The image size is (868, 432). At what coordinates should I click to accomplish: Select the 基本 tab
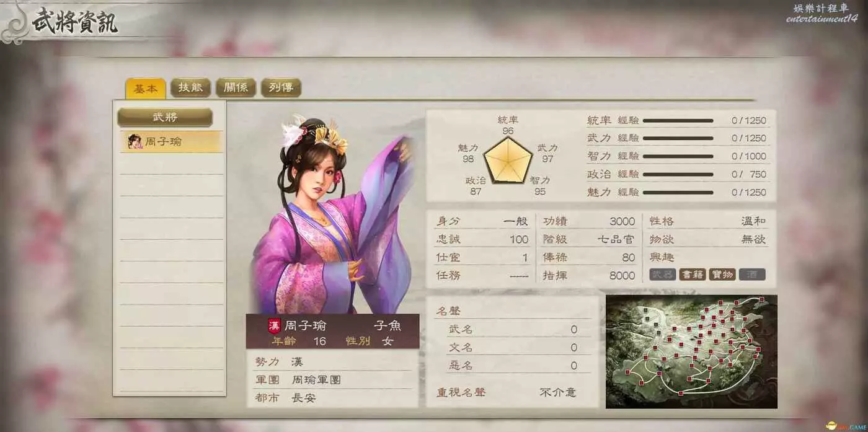(146, 88)
